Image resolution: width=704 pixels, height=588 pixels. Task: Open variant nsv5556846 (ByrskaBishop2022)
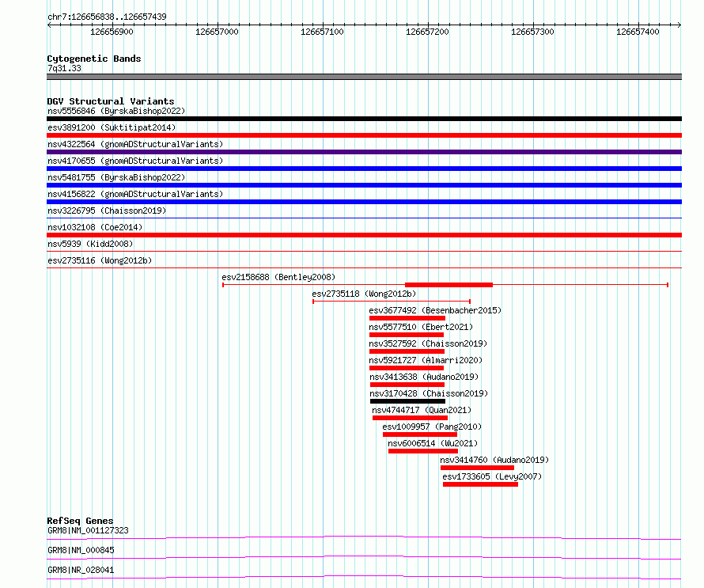coord(116,111)
